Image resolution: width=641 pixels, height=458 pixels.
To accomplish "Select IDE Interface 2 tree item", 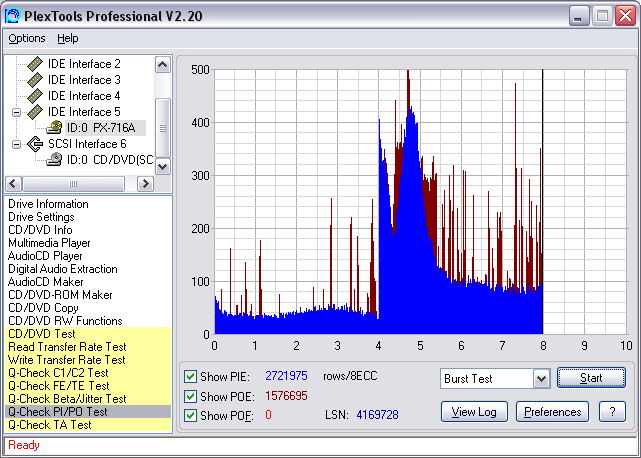I will (x=84, y=64).
